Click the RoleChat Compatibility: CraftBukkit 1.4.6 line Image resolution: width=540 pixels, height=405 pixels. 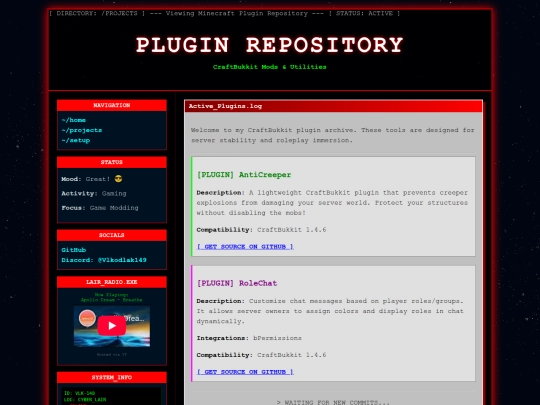[261, 355]
